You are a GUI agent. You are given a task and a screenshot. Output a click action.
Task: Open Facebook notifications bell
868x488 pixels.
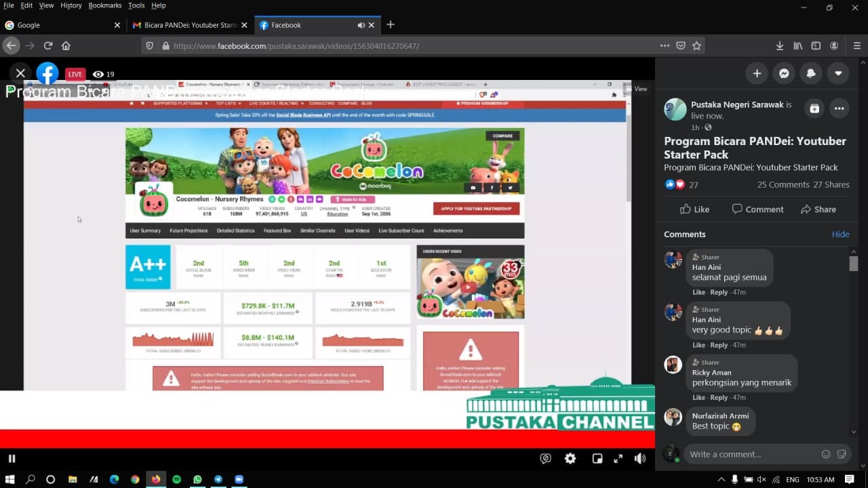(811, 73)
